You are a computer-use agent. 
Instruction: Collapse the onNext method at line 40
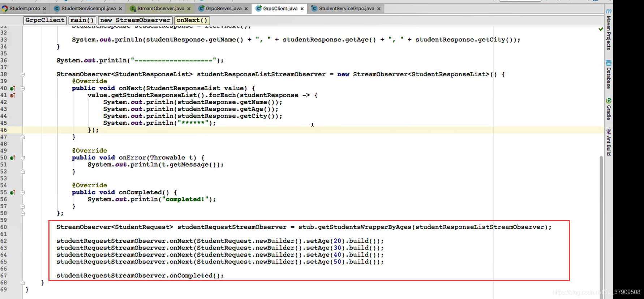click(x=23, y=88)
